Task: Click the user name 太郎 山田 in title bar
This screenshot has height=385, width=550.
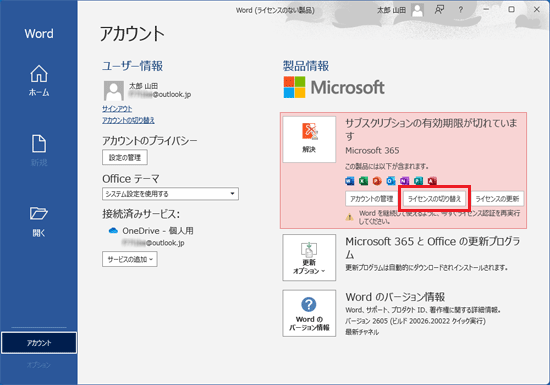Action: point(391,10)
